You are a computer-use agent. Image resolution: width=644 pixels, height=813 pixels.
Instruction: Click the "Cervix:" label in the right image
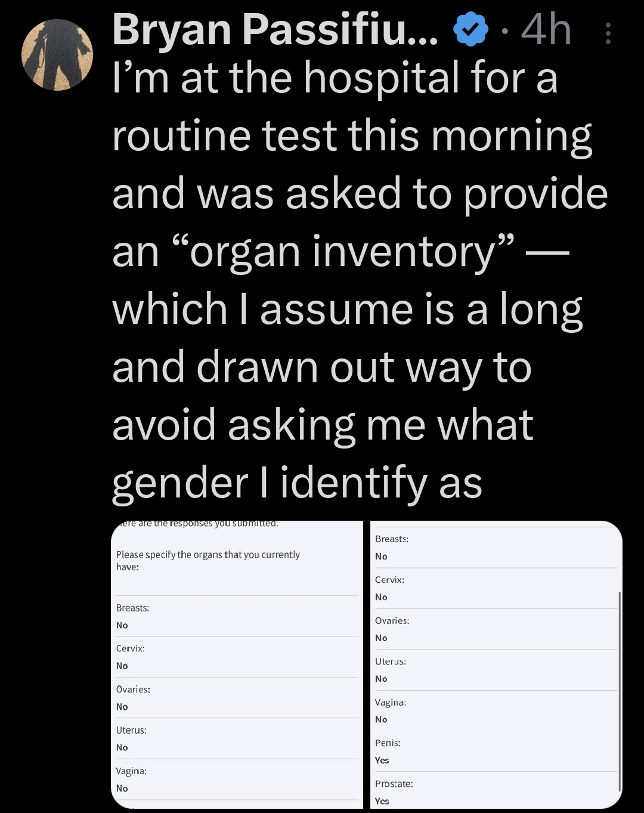[389, 580]
